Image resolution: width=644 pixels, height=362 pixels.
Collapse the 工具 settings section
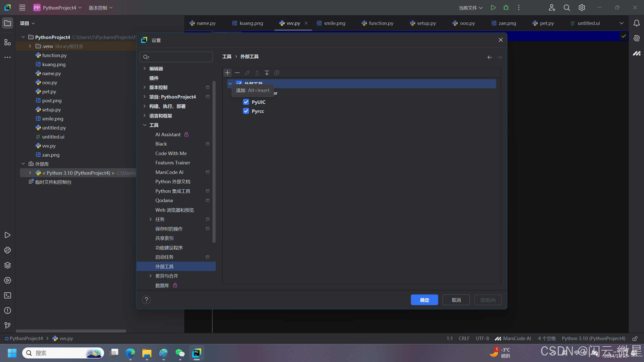(145, 125)
